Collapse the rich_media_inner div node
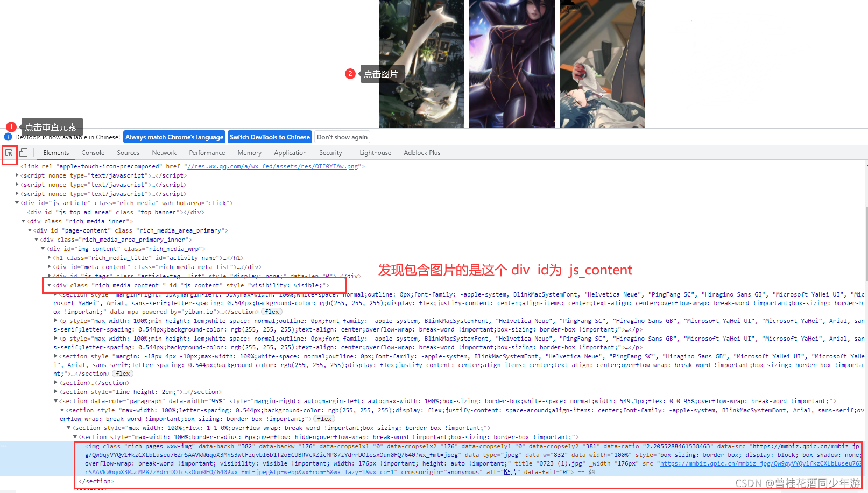The height and width of the screenshot is (493, 868). click(x=24, y=221)
